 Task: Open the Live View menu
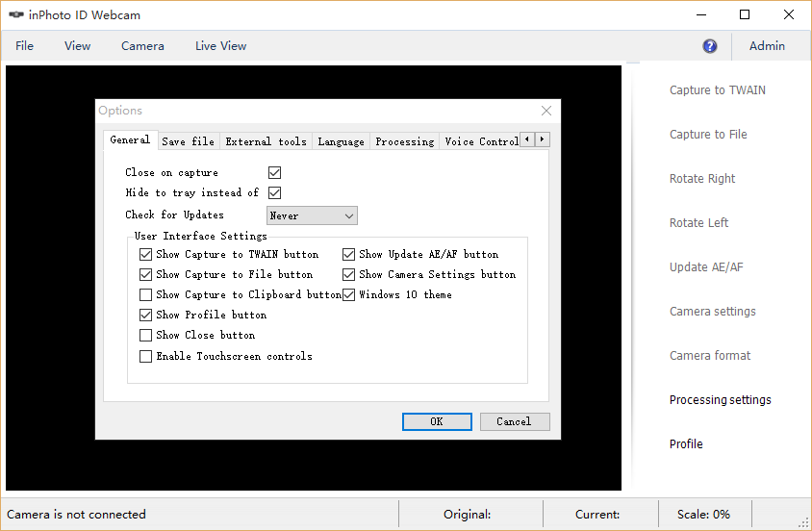[220, 46]
